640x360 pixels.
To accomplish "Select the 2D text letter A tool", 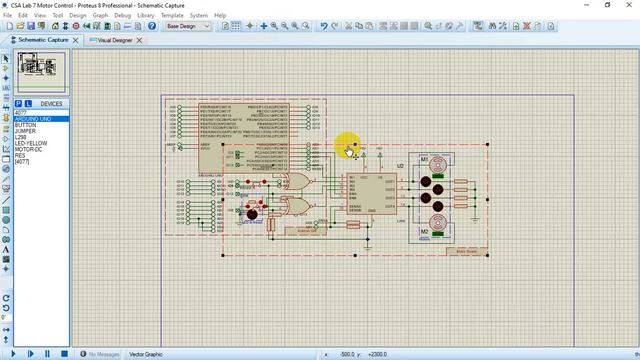I will (x=6, y=250).
